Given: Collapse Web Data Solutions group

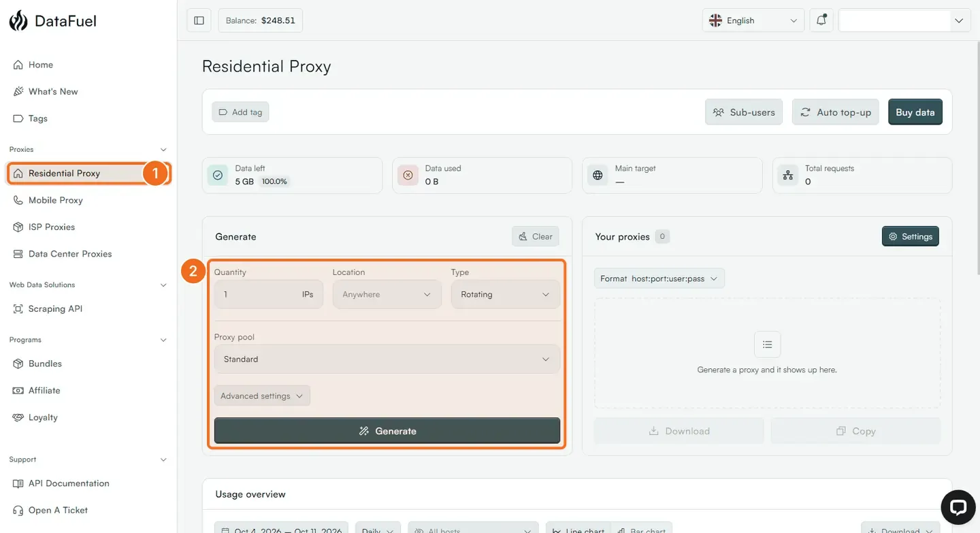Looking at the screenshot, I should click(163, 285).
